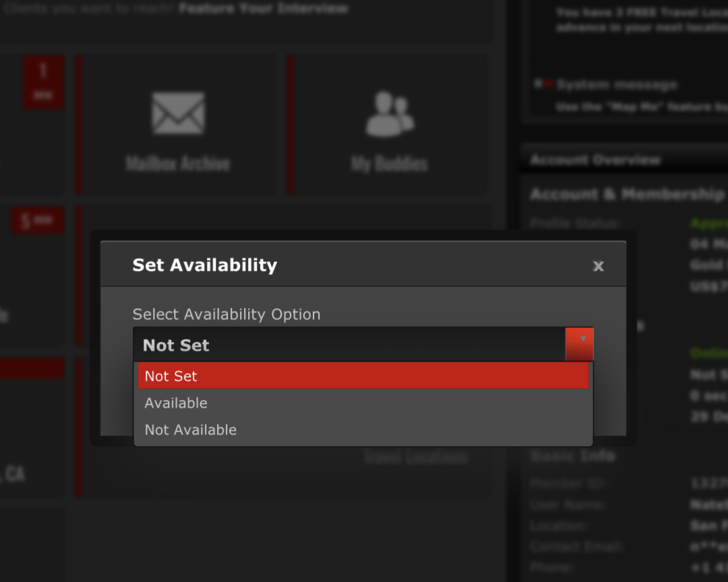Click the Mailbox Archive envelope icon

click(178, 113)
